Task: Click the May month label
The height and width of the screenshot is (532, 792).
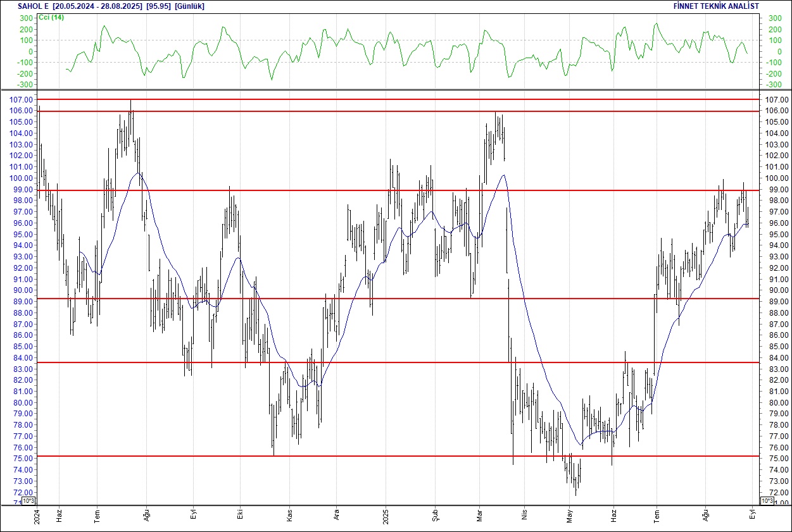Action: click(570, 515)
